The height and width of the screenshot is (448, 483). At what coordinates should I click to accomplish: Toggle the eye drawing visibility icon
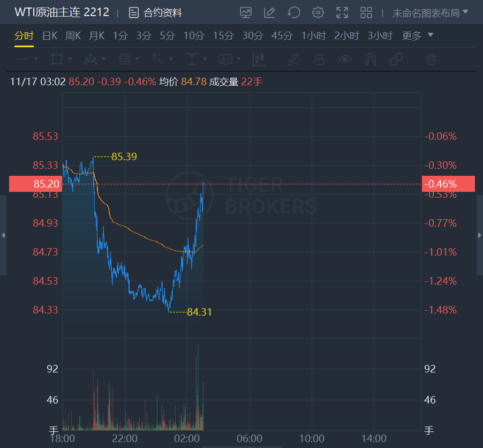coord(345,59)
